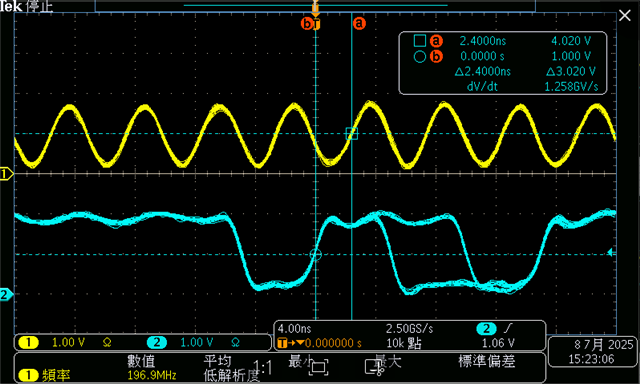Click channel 1 1.00 V scale value
The width and height of the screenshot is (640, 384).
tap(69, 342)
